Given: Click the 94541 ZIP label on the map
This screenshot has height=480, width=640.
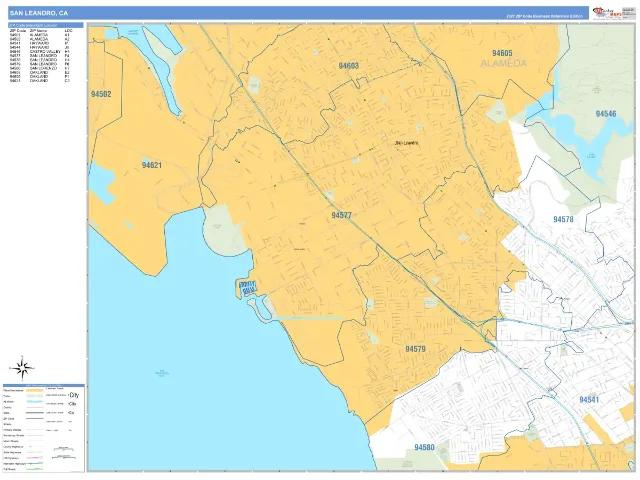Looking at the screenshot, I should click(589, 400).
